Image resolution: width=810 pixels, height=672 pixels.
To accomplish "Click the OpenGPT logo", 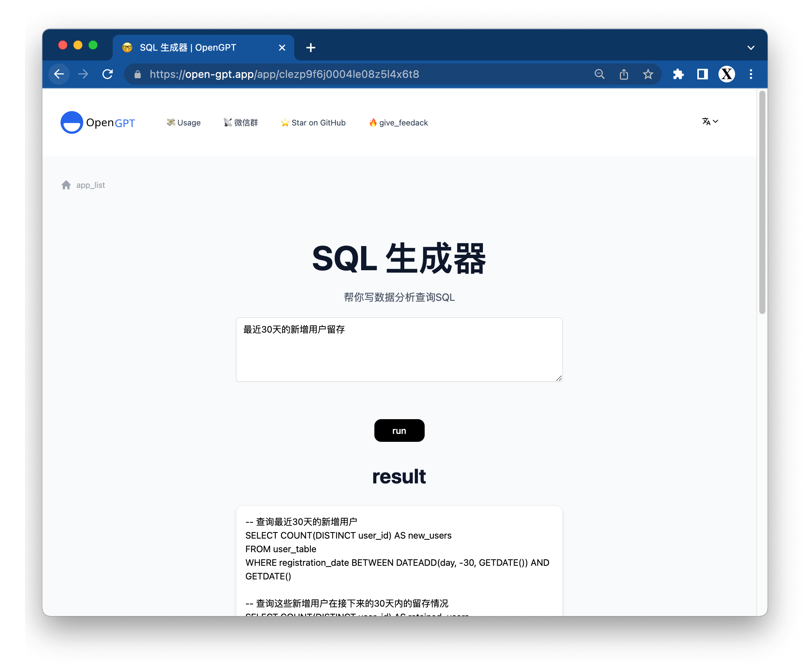I will (x=98, y=122).
